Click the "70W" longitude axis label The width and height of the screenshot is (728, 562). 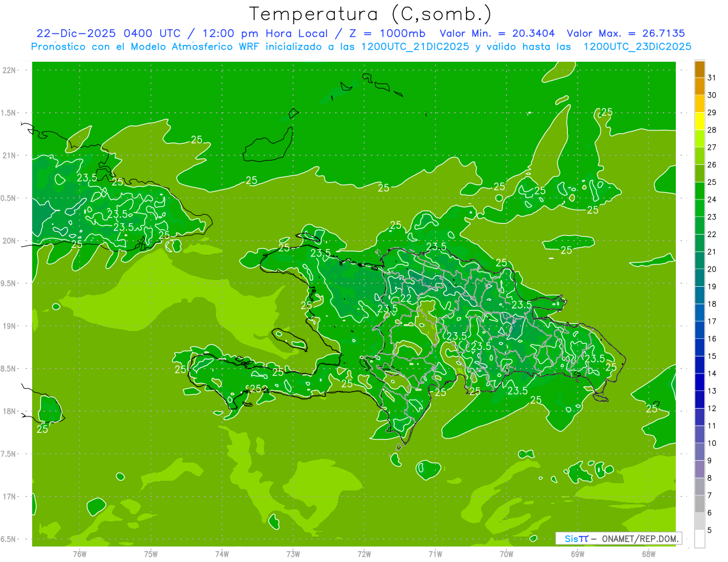507,554
